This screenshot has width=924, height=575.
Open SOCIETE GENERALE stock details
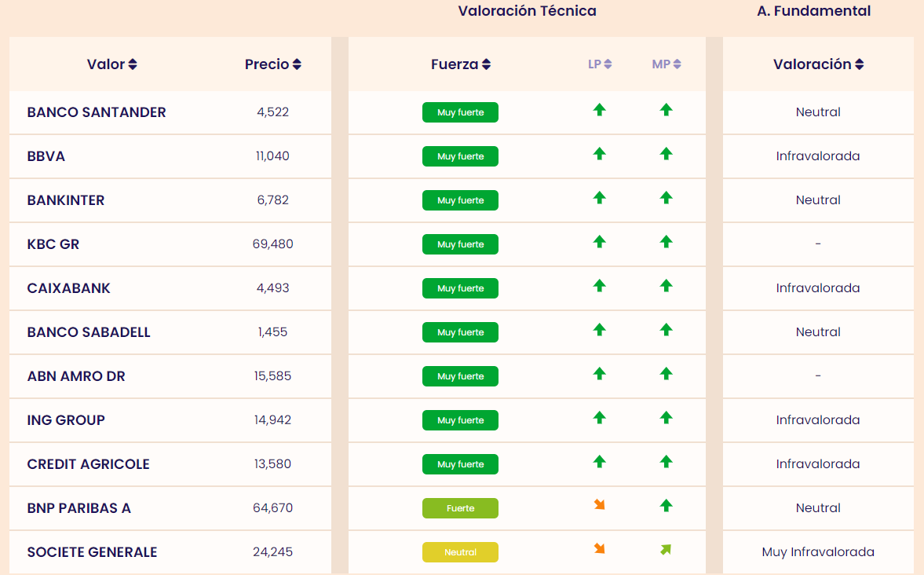(x=92, y=552)
